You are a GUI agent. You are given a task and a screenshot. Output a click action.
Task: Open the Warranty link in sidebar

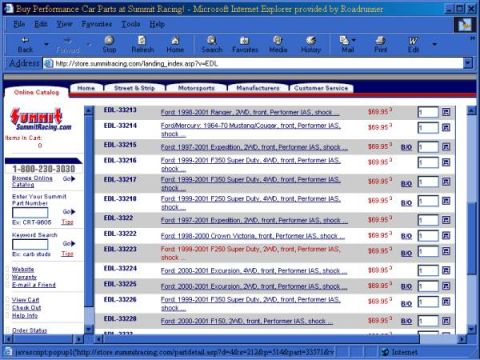pos(24,277)
